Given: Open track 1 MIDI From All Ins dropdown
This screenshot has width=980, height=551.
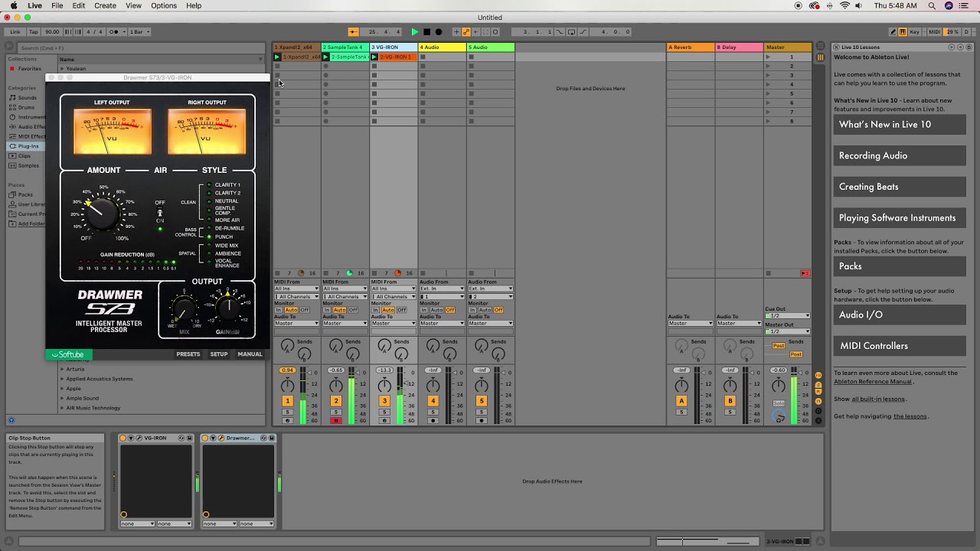Looking at the screenshot, I should (297, 289).
